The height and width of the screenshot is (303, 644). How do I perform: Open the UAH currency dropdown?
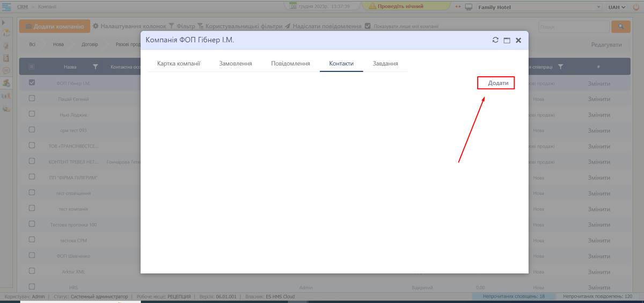tap(617, 7)
